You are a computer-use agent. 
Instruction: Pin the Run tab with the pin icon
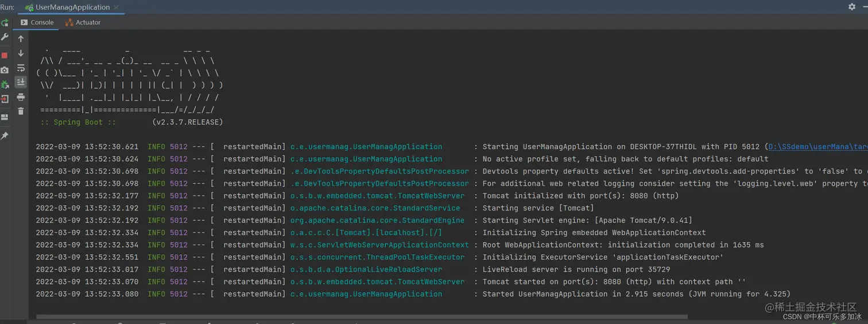(x=5, y=136)
